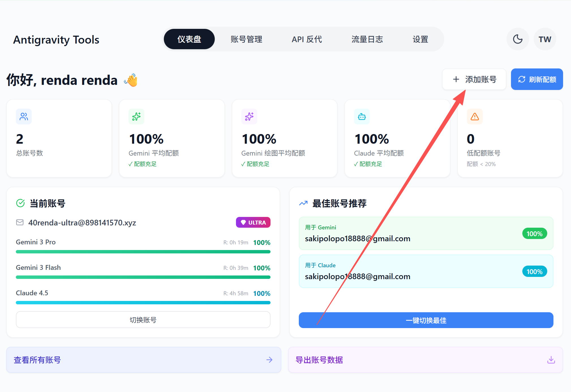Image resolution: width=571 pixels, height=392 pixels.
Task: Click the ULTRA diamond badge
Action: coord(253,222)
